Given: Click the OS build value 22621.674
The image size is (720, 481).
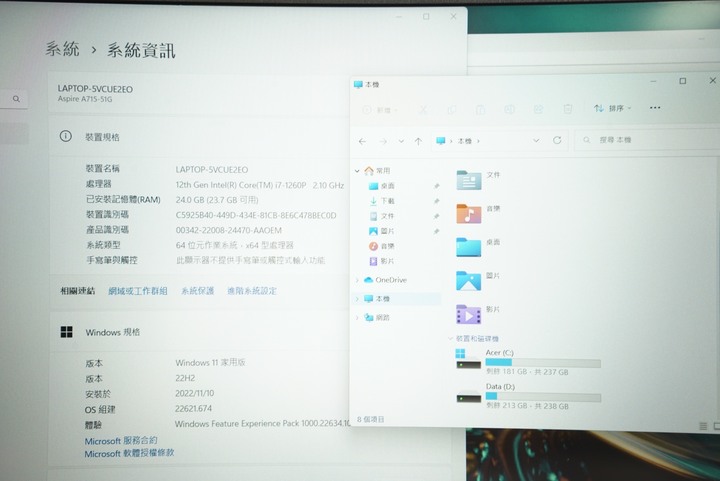Looking at the screenshot, I should click(x=193, y=408).
